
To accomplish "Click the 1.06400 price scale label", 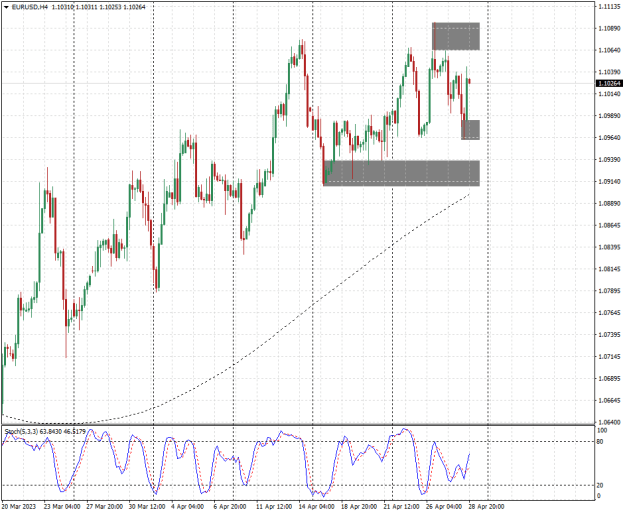I will [x=609, y=422].
